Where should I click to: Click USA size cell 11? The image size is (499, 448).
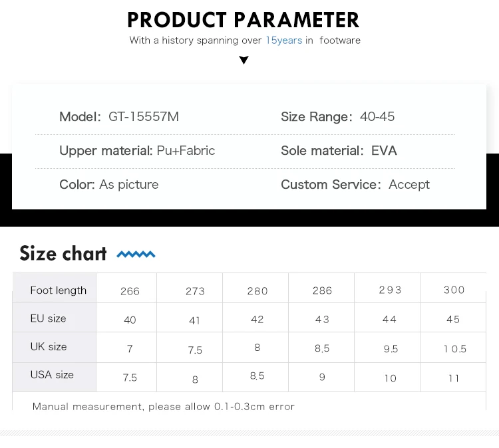(454, 378)
